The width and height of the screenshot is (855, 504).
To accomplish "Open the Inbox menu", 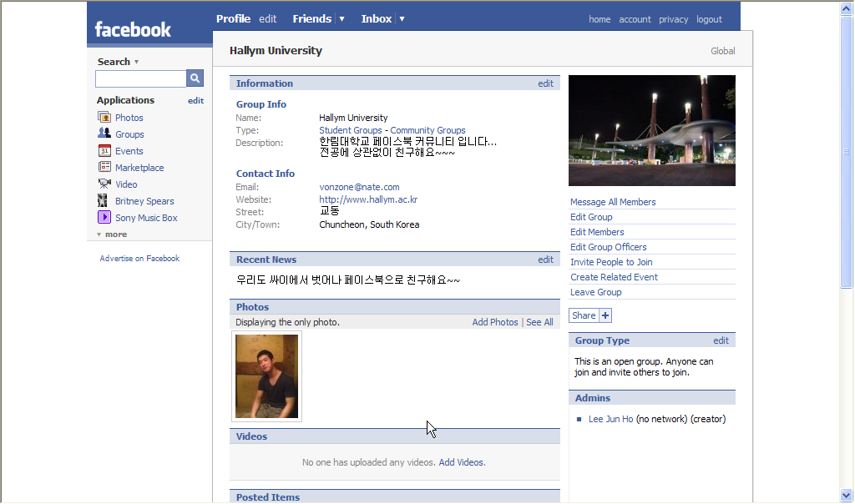I will (x=377, y=18).
